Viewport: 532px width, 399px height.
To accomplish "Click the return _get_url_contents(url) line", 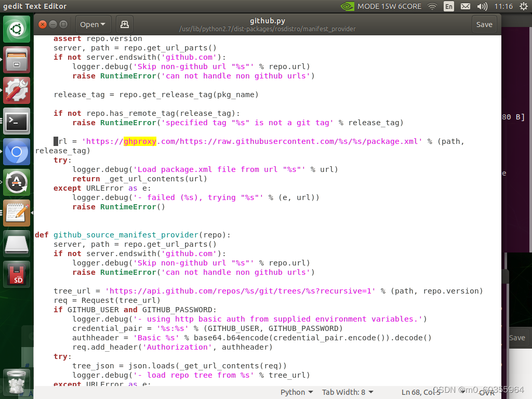I will (x=139, y=179).
